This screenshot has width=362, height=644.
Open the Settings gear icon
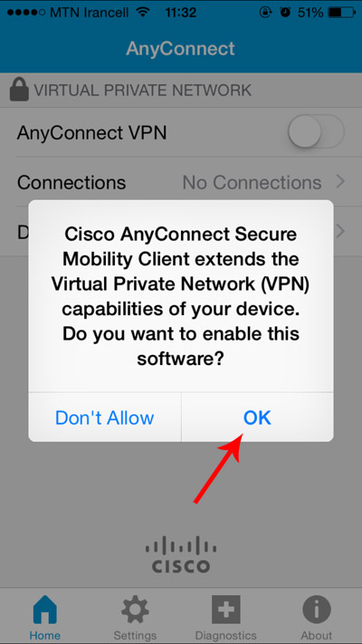(x=135, y=610)
